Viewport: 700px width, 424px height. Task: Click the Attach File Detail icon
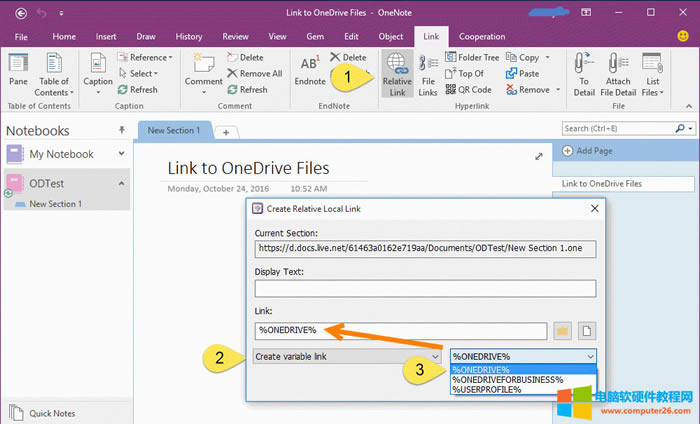(618, 72)
